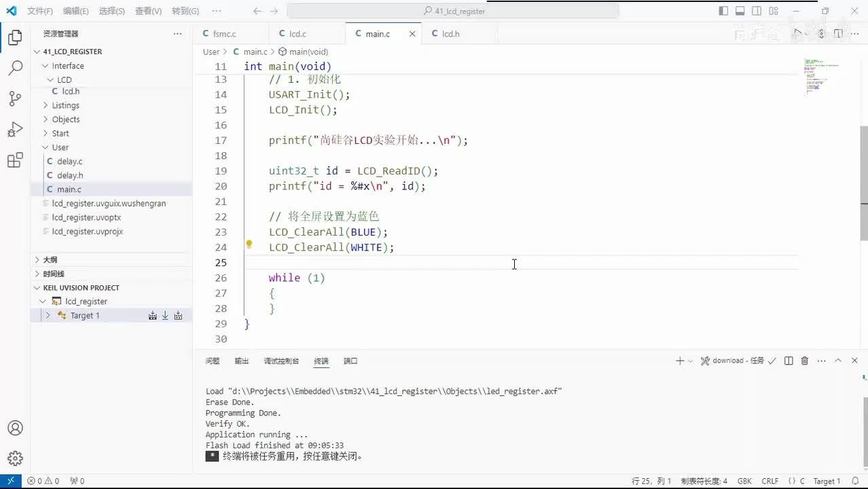Open the 选择(S) menu
Viewport: 868px width, 489px height.
tap(111, 11)
